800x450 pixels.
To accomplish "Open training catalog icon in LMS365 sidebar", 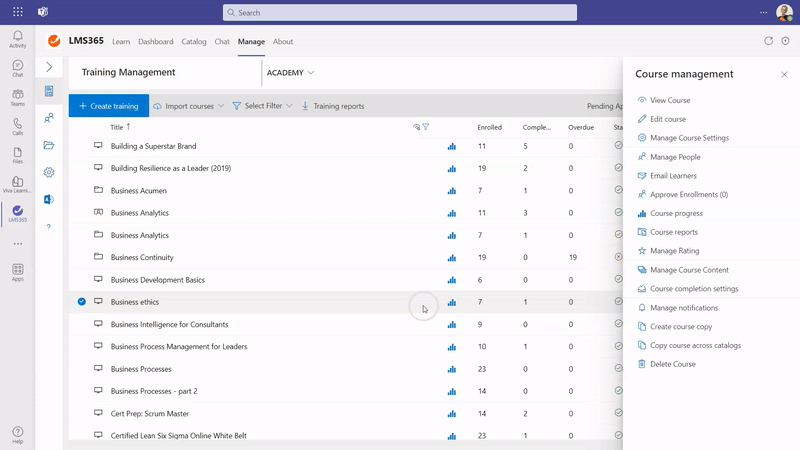I will click(49, 91).
